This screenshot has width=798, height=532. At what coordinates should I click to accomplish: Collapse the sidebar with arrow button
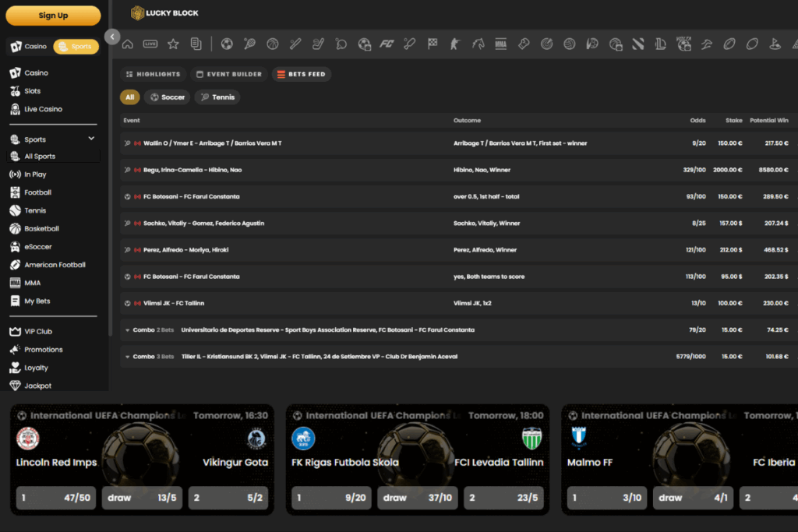click(112, 37)
